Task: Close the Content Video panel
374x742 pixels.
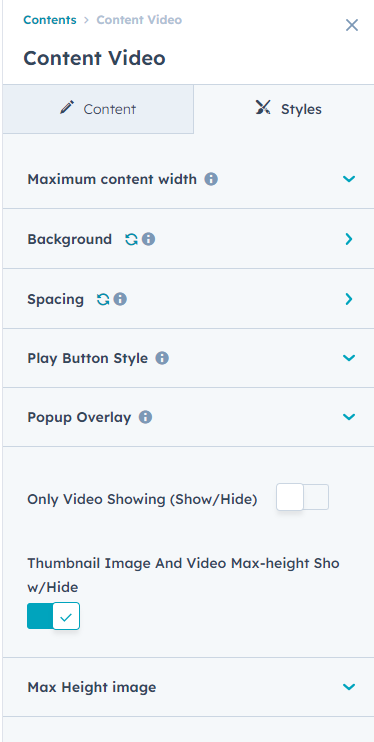Action: tap(352, 25)
